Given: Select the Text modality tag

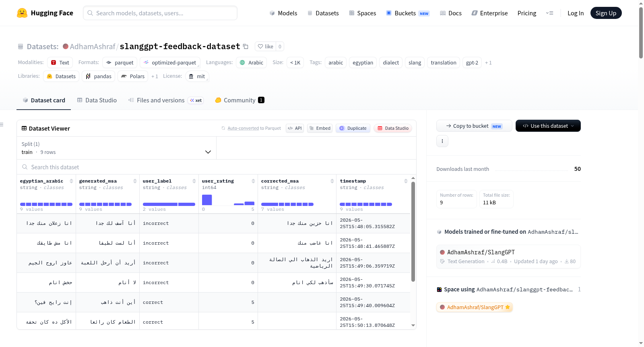Looking at the screenshot, I should pyautogui.click(x=60, y=62).
